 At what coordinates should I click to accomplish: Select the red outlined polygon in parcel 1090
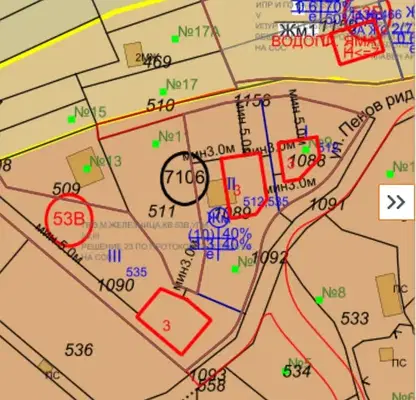click(x=174, y=321)
